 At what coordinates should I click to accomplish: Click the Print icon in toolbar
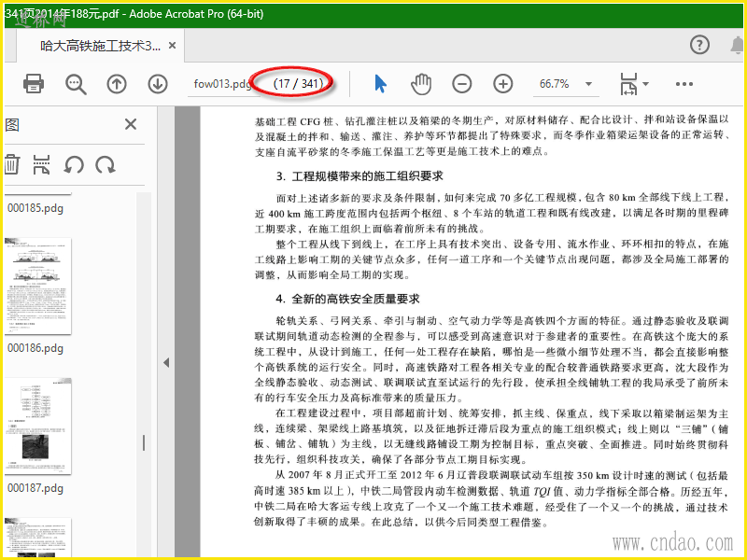coord(34,84)
